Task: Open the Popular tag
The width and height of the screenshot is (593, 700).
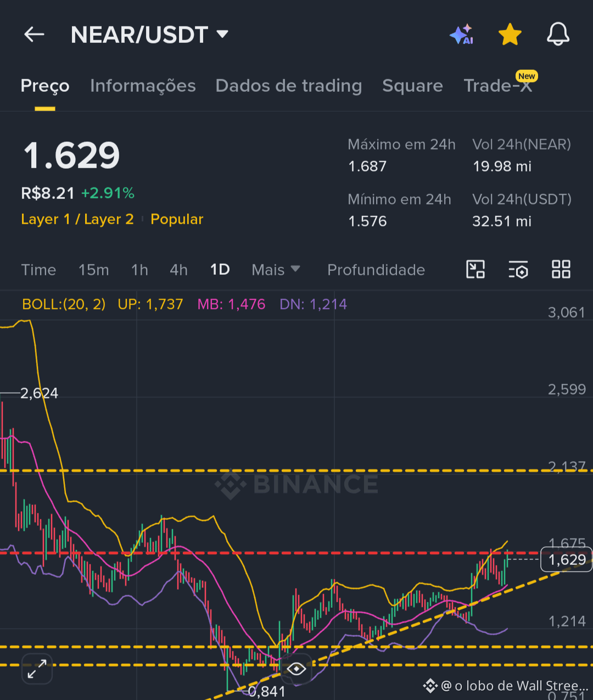Action: click(177, 219)
